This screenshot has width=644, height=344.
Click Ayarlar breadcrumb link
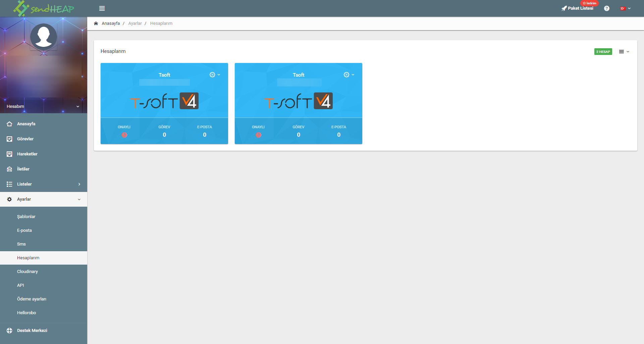pyautogui.click(x=135, y=23)
